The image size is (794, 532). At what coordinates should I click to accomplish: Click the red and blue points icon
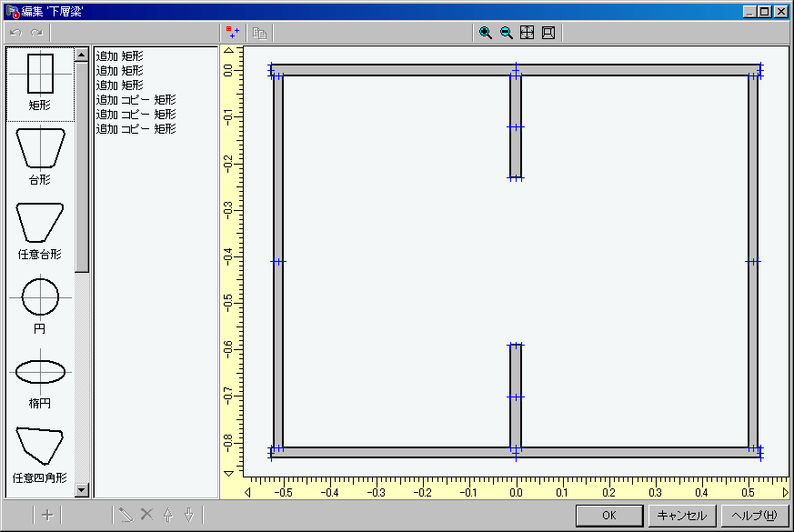click(x=233, y=33)
